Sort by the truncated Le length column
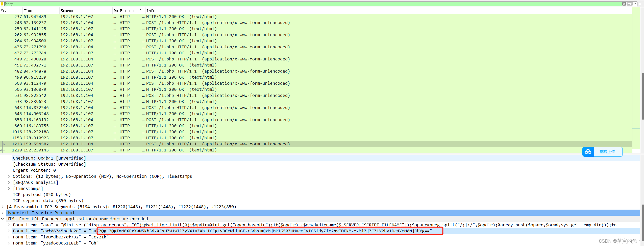 pyautogui.click(x=142, y=11)
